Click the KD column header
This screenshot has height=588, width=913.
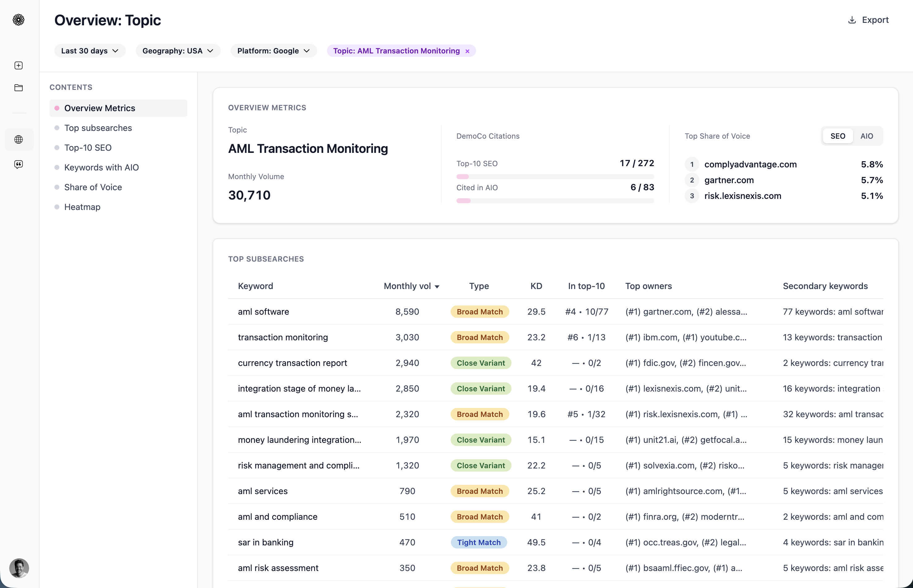[x=536, y=286]
